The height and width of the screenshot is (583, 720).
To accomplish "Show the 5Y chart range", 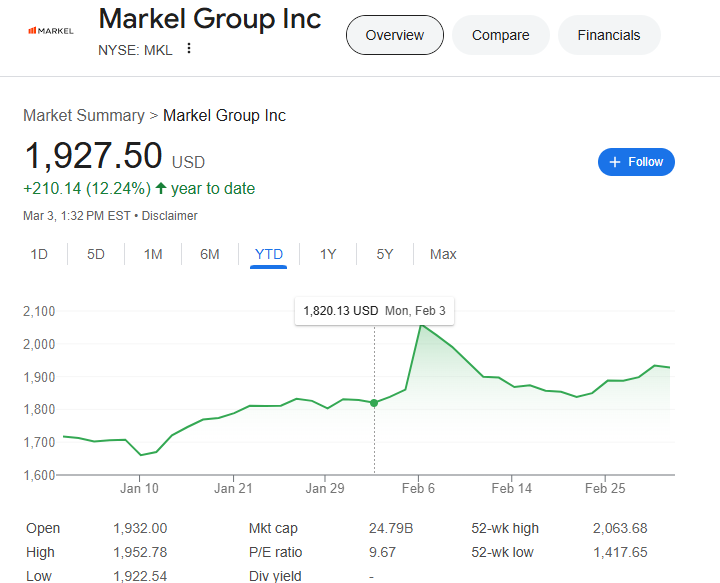I will pos(385,254).
